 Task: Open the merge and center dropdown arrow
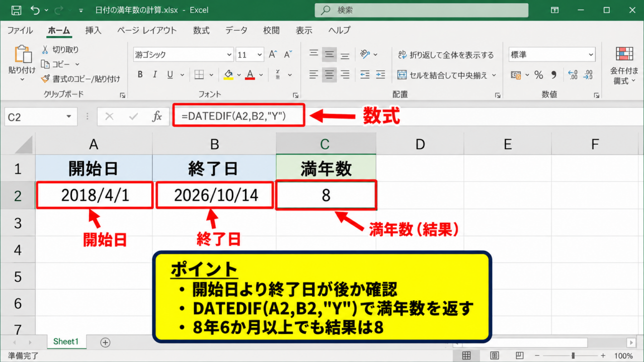click(x=494, y=75)
